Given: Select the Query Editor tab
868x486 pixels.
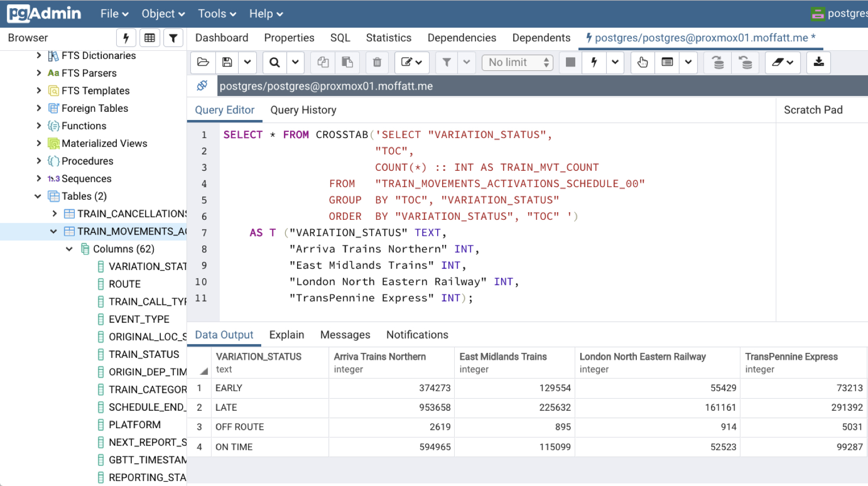Looking at the screenshot, I should pyautogui.click(x=225, y=110).
